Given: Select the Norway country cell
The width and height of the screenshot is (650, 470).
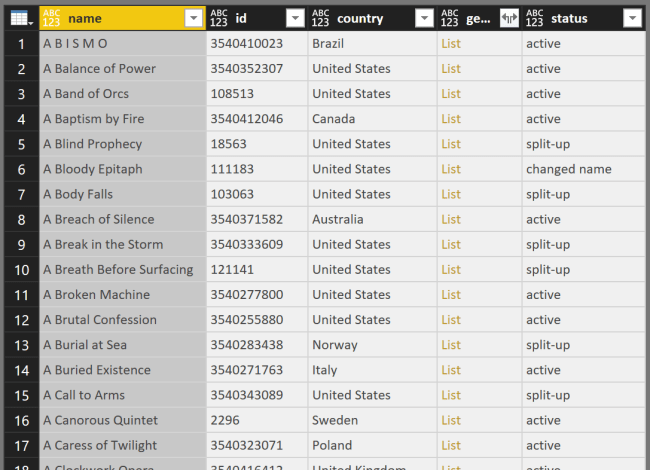Looking at the screenshot, I should 334,345.
